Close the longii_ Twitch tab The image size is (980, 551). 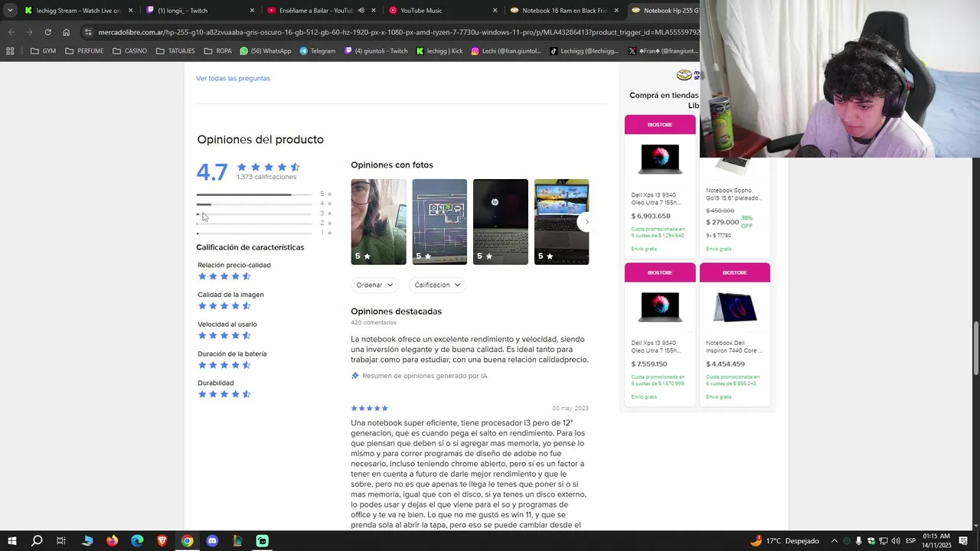pyautogui.click(x=252, y=11)
